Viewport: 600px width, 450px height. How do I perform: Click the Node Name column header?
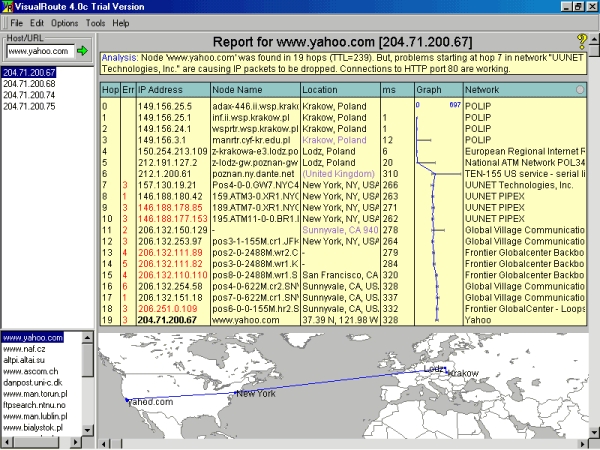pyautogui.click(x=255, y=90)
